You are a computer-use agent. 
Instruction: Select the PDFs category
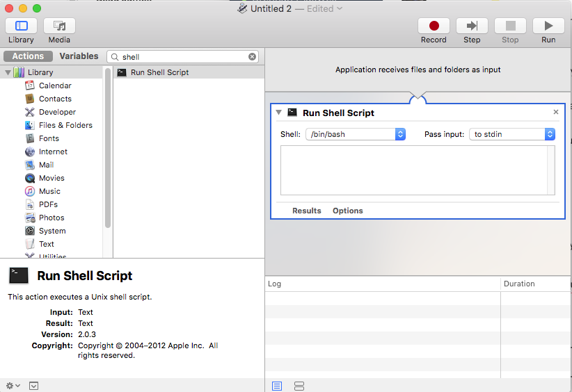[x=48, y=204]
